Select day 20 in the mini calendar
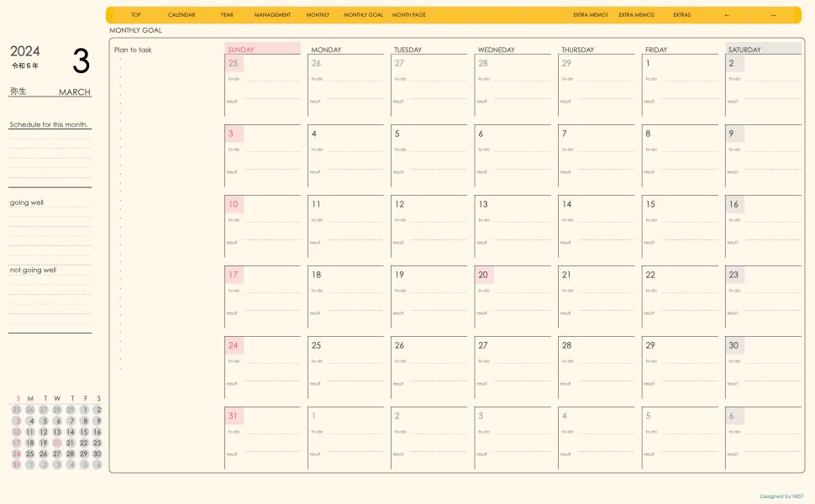815x504 pixels. click(x=57, y=443)
